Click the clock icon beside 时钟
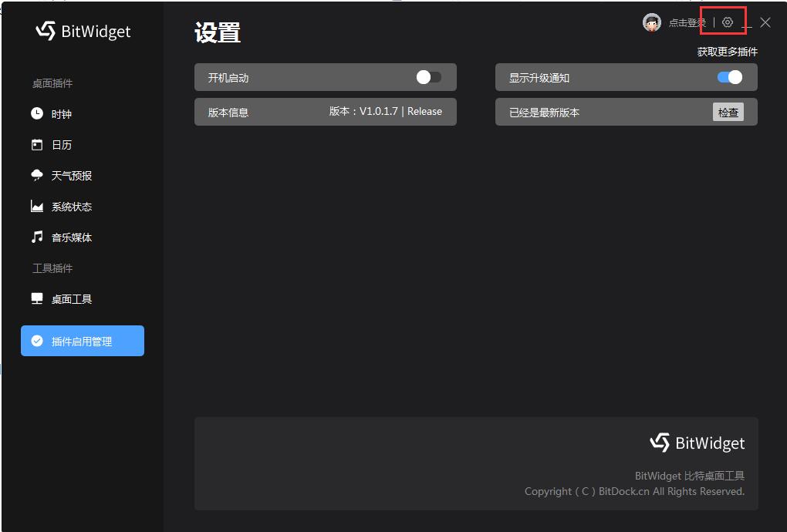 36,113
